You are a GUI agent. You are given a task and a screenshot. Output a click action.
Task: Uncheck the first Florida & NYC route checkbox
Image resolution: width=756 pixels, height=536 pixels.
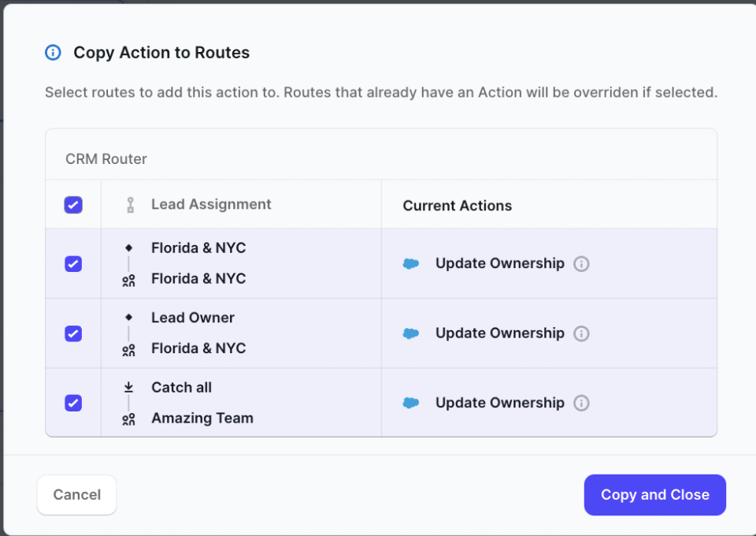pos(73,264)
